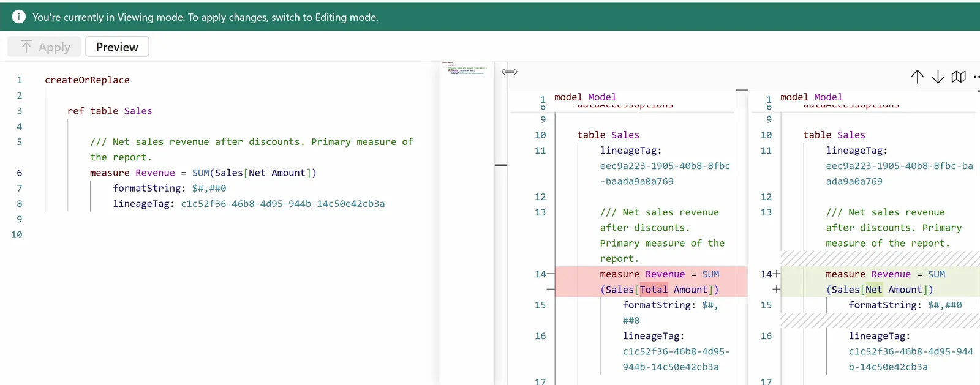Screen dimensions: 980x385
Task: Click the Apply button
Action: click(44, 47)
